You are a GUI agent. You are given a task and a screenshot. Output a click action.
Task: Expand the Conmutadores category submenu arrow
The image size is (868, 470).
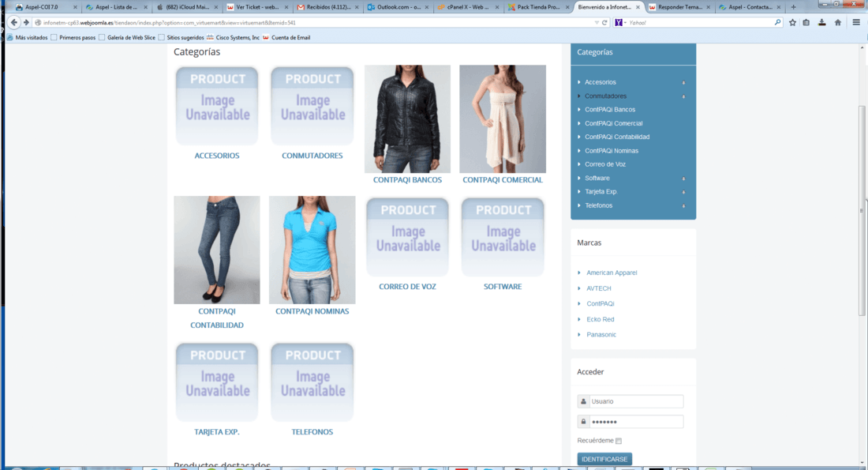coord(683,96)
